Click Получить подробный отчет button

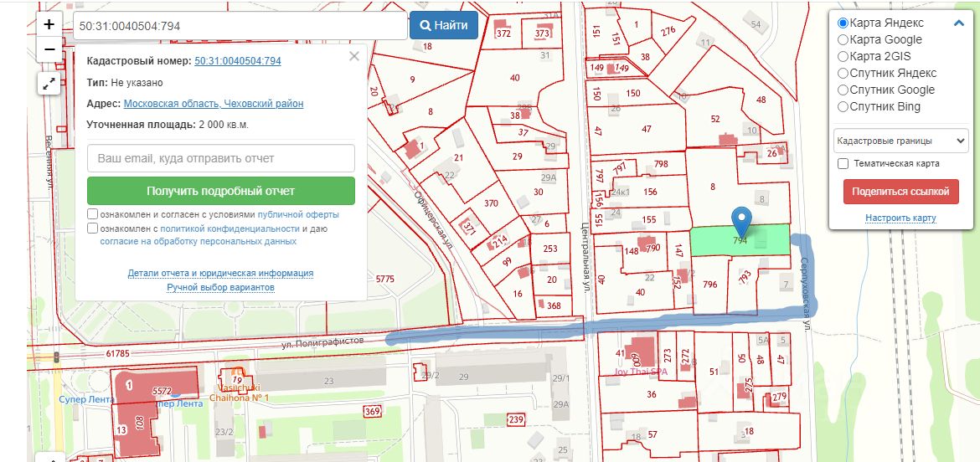220,191
